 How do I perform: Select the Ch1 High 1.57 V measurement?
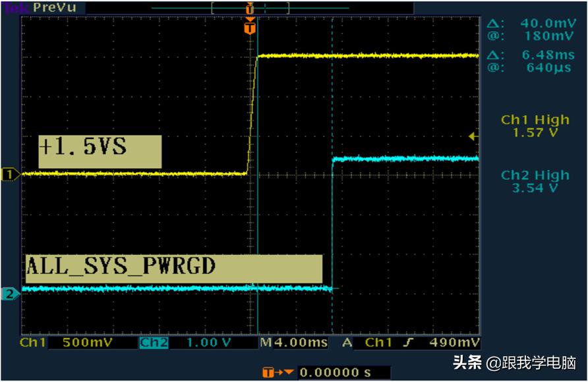[x=535, y=126]
